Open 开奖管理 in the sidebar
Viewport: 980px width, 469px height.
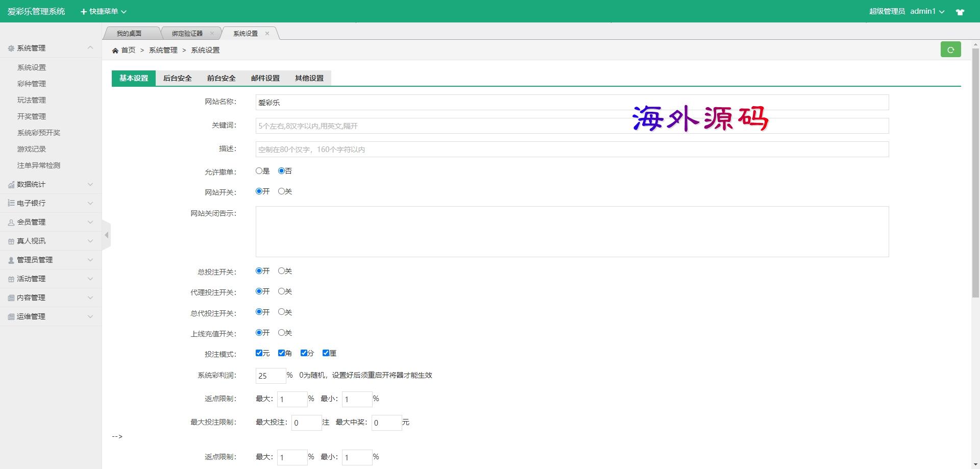click(x=32, y=116)
